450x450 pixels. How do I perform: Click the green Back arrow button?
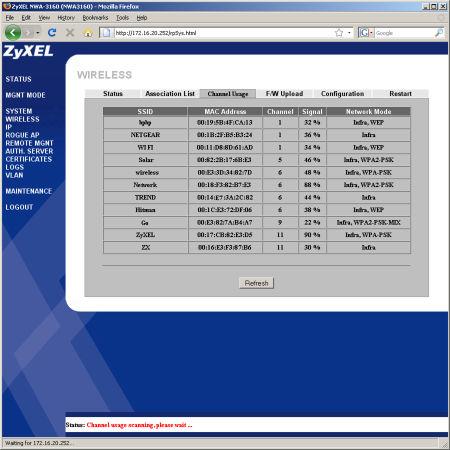pyautogui.click(x=13, y=33)
